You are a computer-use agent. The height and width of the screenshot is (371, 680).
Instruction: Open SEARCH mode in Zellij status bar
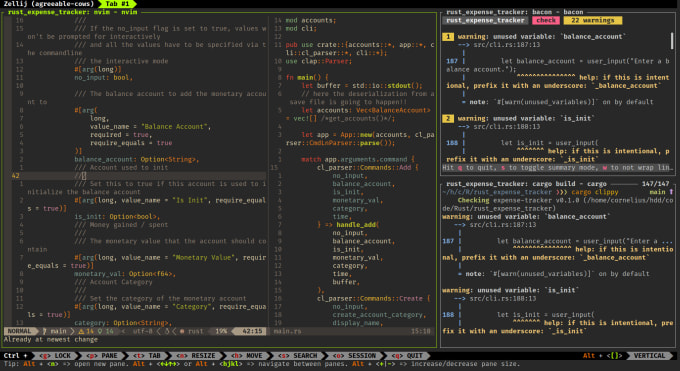(298, 356)
